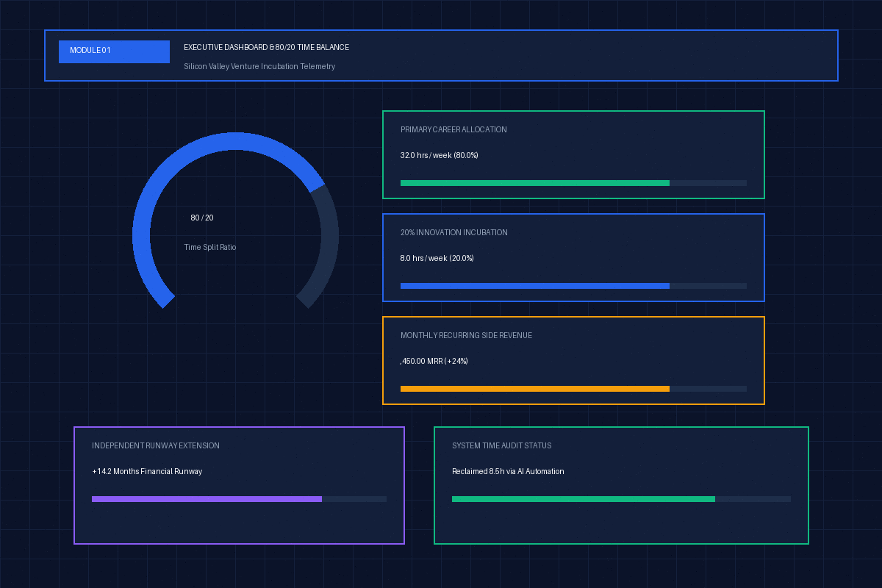The width and height of the screenshot is (882, 588).
Task: Click Silicon Valley Venture Incubation Telemetry subtitle
Action: pos(259,66)
